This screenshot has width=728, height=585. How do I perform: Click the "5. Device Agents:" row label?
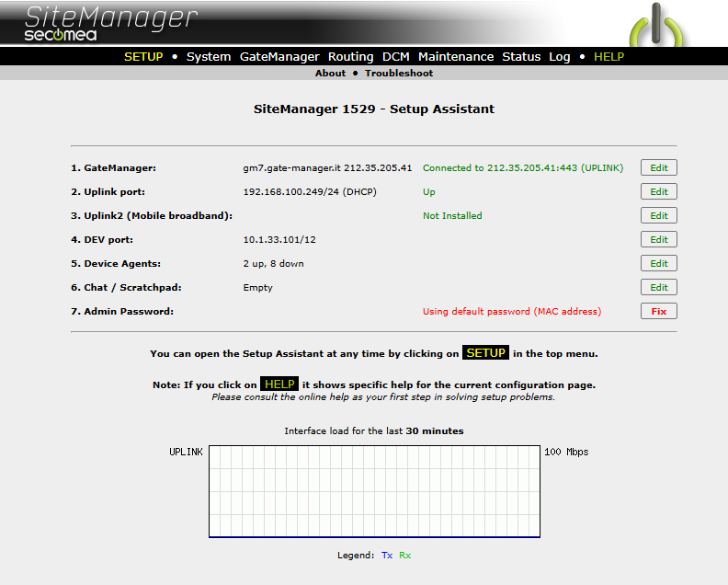click(116, 263)
